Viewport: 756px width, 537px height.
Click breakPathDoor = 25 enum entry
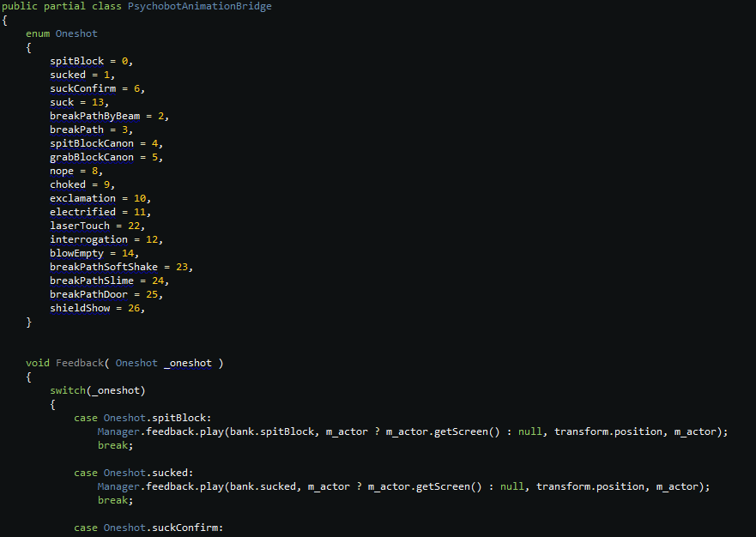click(x=106, y=294)
